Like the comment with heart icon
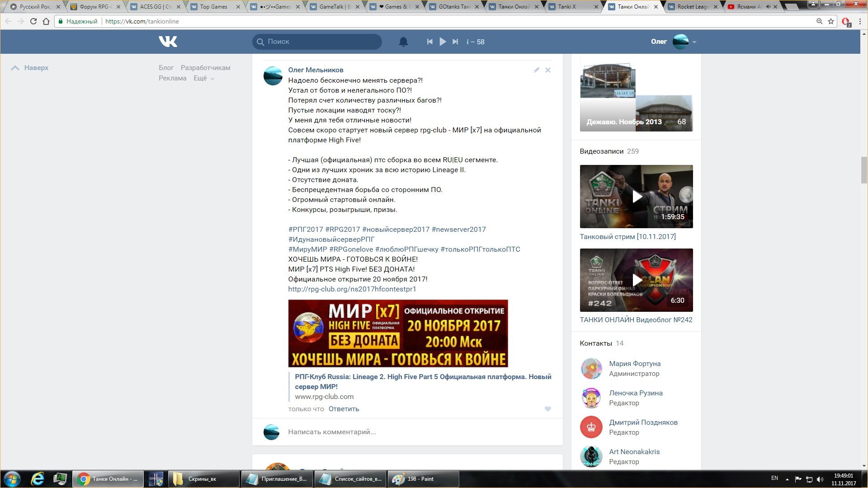This screenshot has height=488, width=868. point(547,409)
